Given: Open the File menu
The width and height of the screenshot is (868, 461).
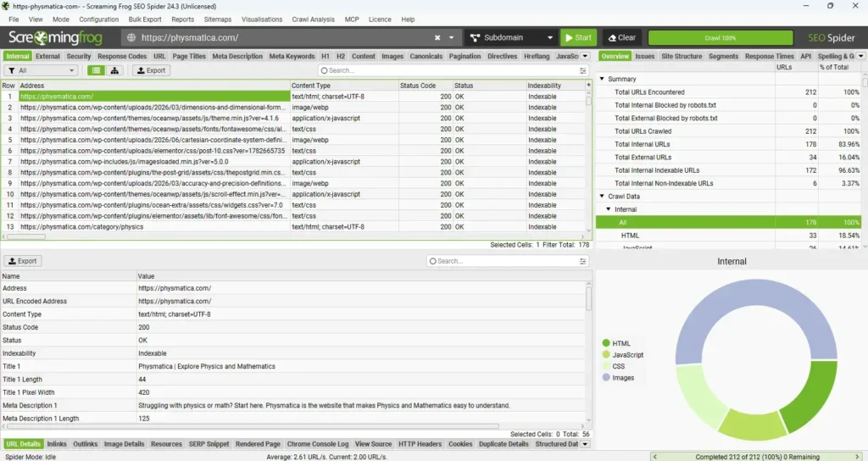Looking at the screenshot, I should click(x=14, y=19).
